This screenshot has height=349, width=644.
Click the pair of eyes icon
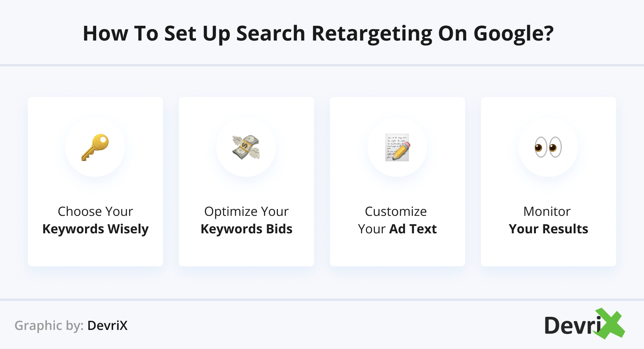click(548, 147)
